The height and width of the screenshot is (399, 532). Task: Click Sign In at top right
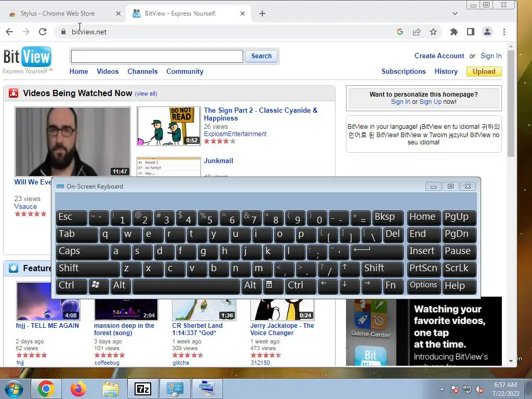click(x=491, y=56)
